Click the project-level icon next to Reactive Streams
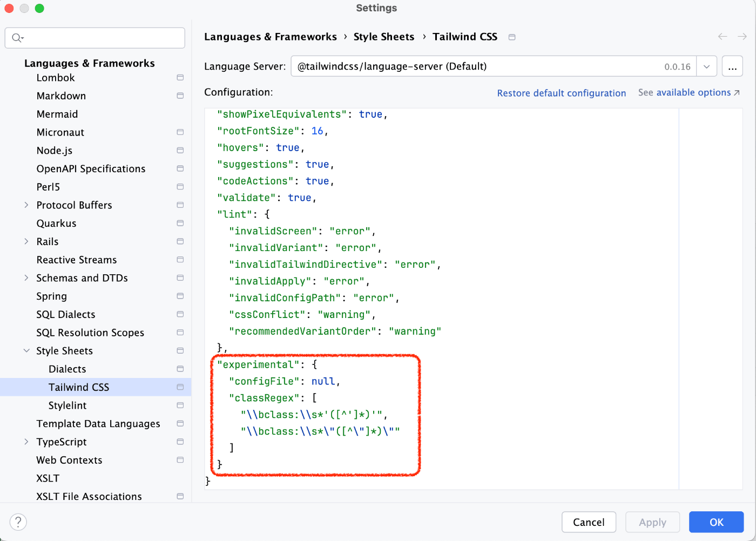Viewport: 756px width, 541px height. tap(180, 260)
